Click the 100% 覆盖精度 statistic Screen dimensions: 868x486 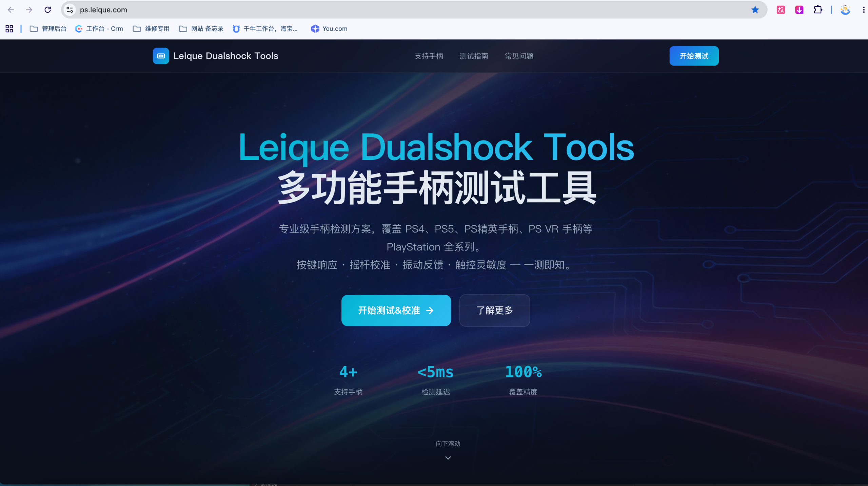click(523, 380)
